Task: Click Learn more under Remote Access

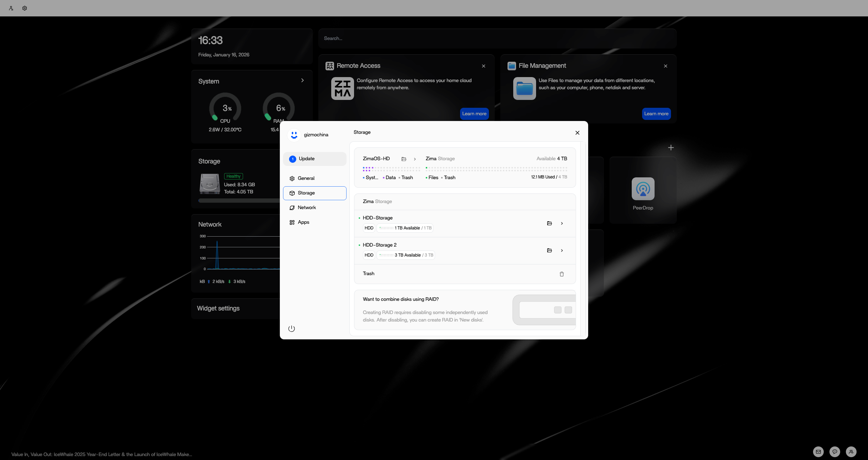Action: pos(474,114)
